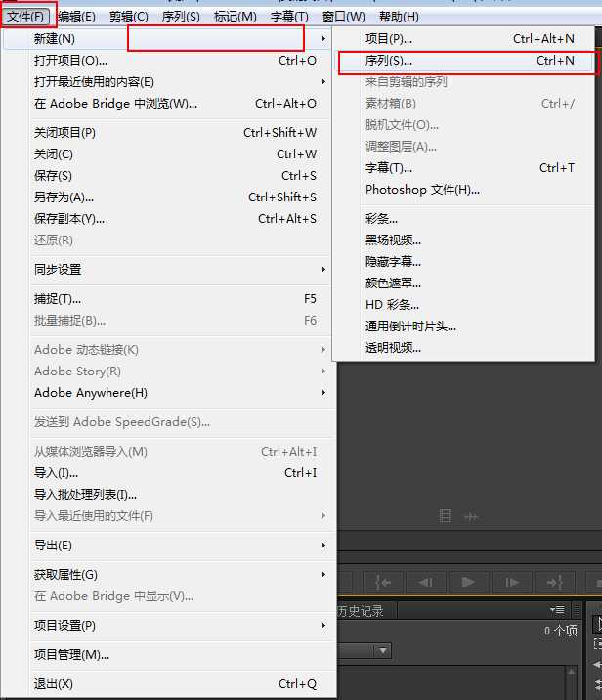The width and height of the screenshot is (602, 700).
Task: Click Step Forward one frame button
Action: (x=511, y=582)
